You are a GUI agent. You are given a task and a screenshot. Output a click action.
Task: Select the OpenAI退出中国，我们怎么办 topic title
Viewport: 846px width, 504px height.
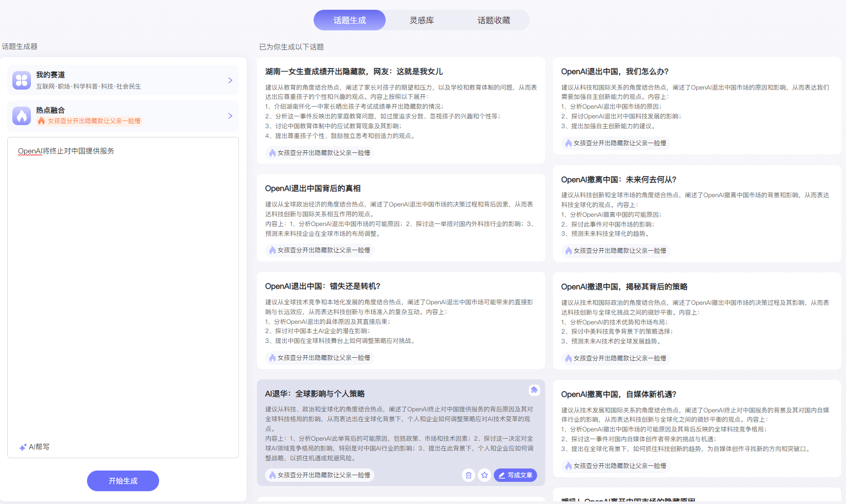[614, 72]
